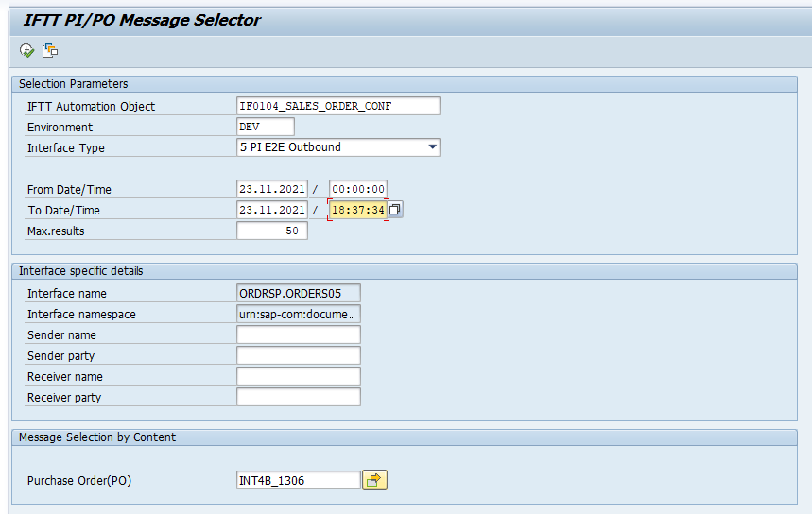This screenshot has width=812, height=514.
Task: Select the Interface name field ORDRSP.ORDERS05
Action: tap(298, 294)
